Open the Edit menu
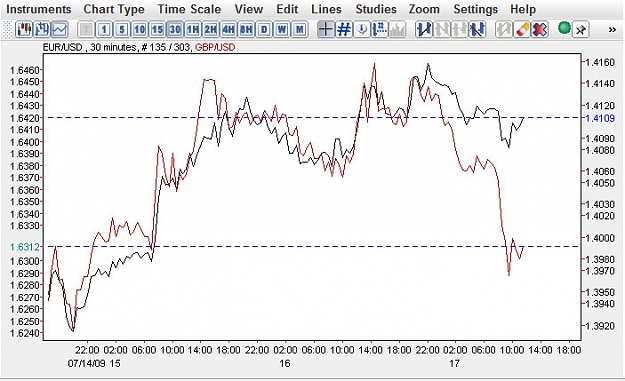Screen dimensions: 625x381 tap(287, 9)
